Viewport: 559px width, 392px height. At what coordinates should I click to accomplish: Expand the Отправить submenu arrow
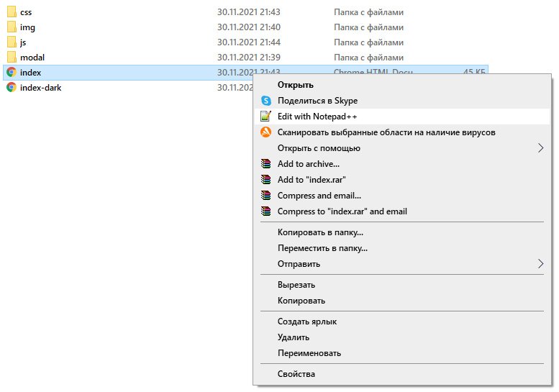click(x=540, y=264)
